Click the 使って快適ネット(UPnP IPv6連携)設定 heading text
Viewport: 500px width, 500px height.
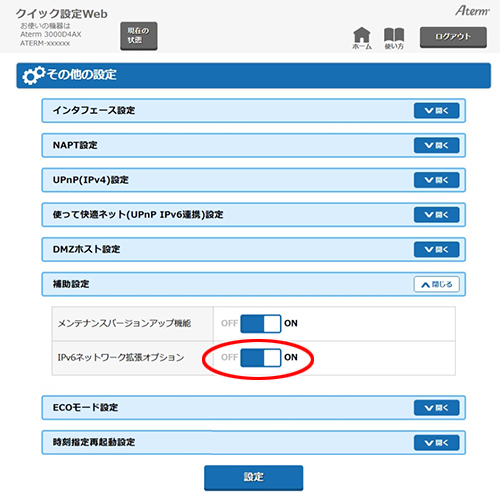pyautogui.click(x=138, y=214)
